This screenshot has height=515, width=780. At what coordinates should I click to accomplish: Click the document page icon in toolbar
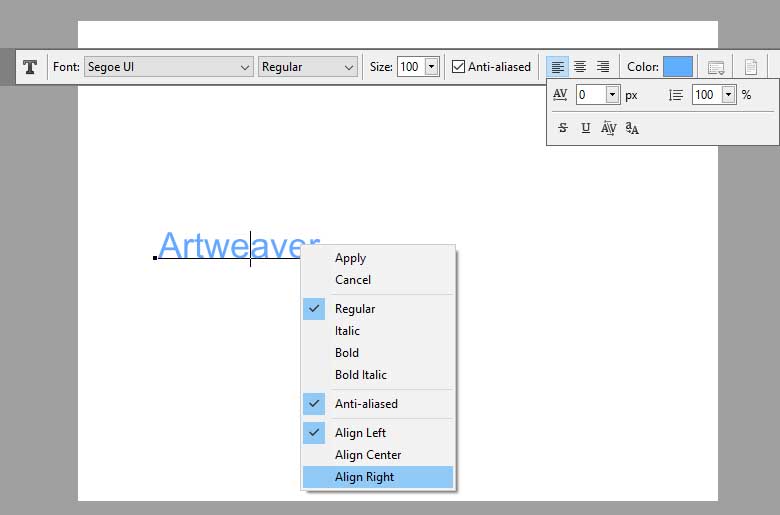[x=751, y=67]
